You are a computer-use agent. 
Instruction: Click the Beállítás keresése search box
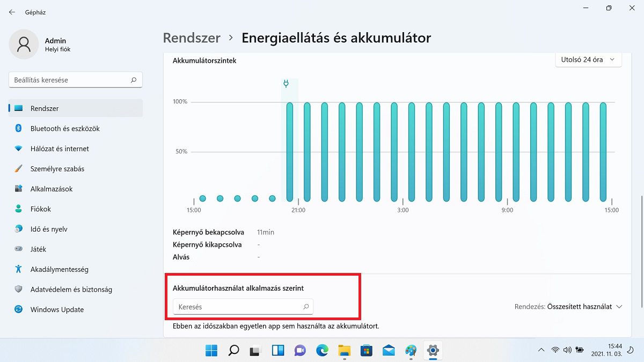tap(70, 80)
